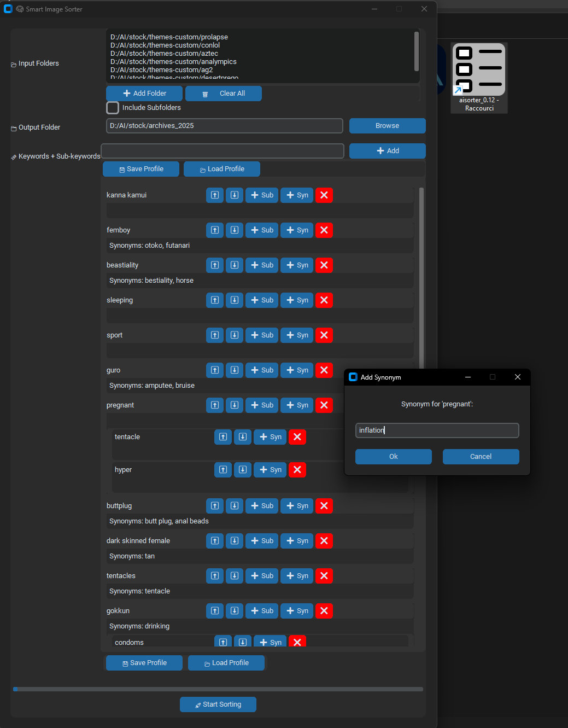Open aisorter_0.12 desktop shortcut
568x728 pixels.
coord(479,78)
